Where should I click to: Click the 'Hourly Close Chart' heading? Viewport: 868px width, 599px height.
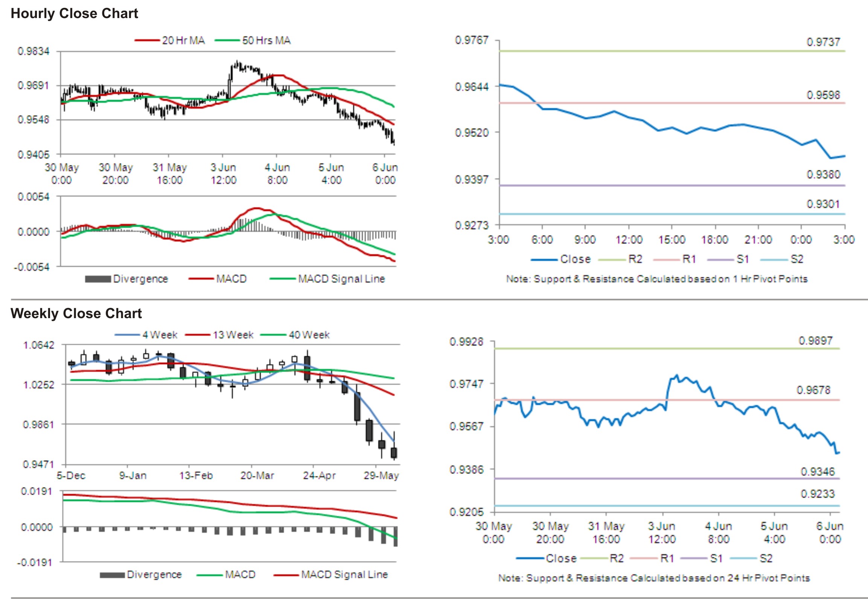click(x=74, y=14)
